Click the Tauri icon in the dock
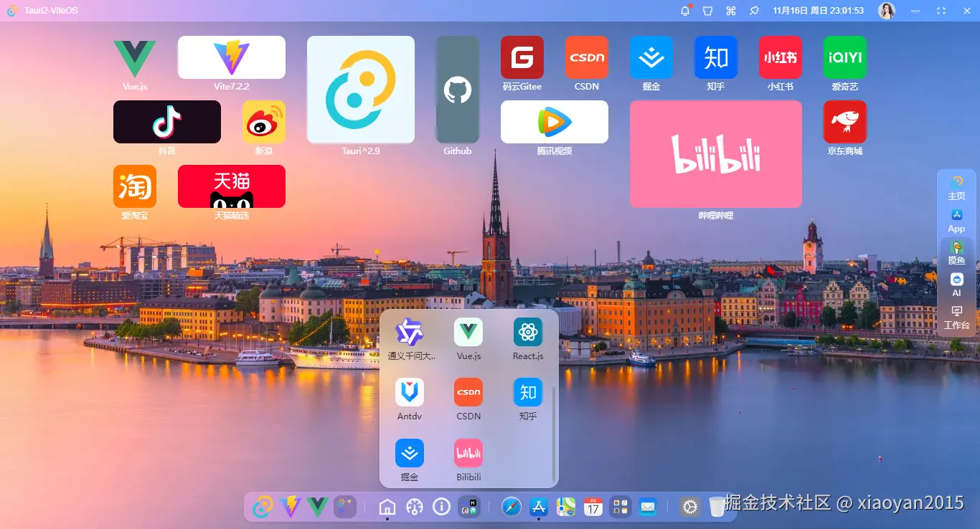Screen dimensions: 980x529 click(263, 507)
